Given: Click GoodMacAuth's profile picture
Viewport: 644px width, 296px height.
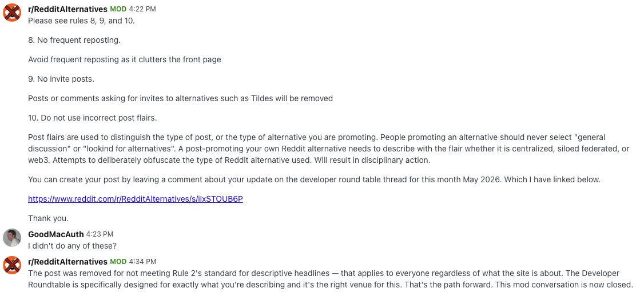Looking at the screenshot, I should pyautogui.click(x=12, y=238).
